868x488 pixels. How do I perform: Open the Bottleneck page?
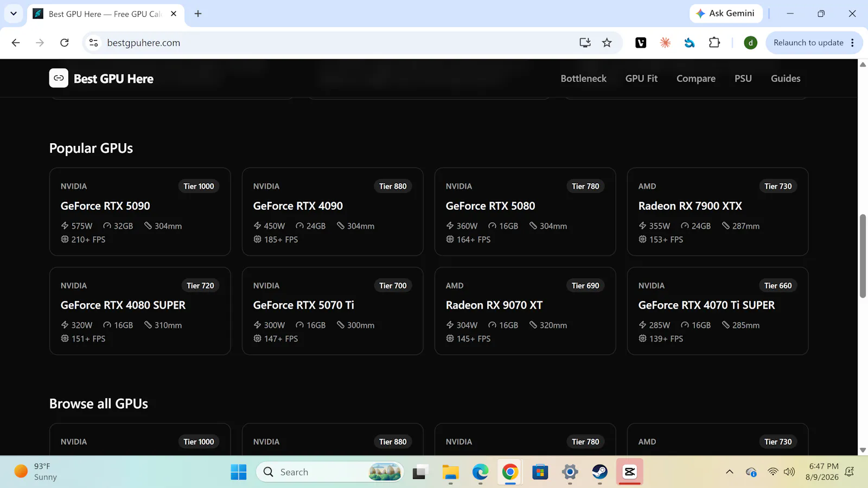(x=584, y=79)
